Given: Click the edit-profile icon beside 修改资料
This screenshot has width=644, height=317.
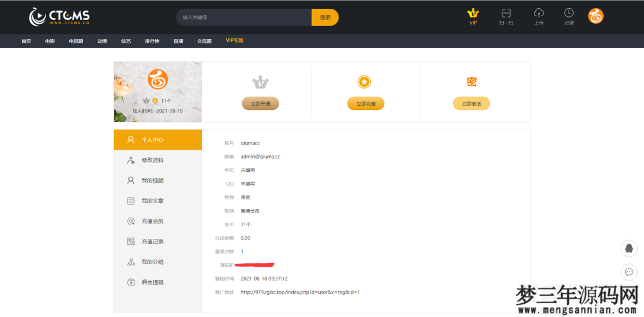Looking at the screenshot, I should click(x=131, y=160).
